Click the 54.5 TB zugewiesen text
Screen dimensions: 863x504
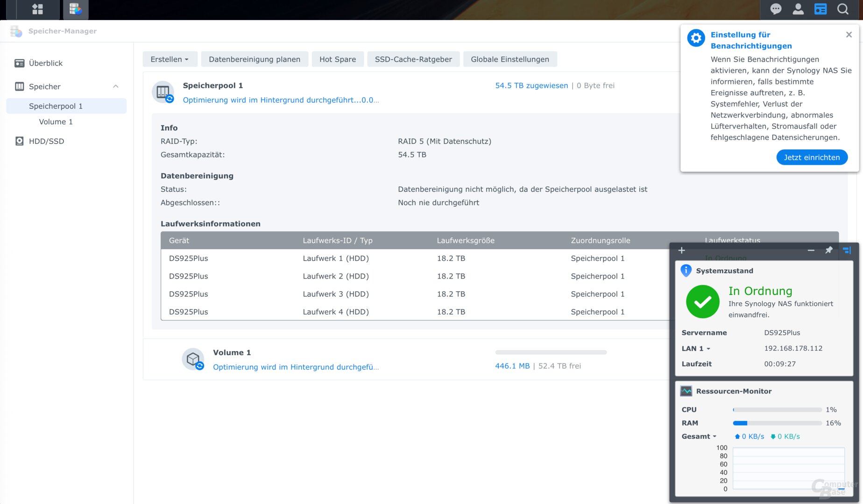(531, 85)
